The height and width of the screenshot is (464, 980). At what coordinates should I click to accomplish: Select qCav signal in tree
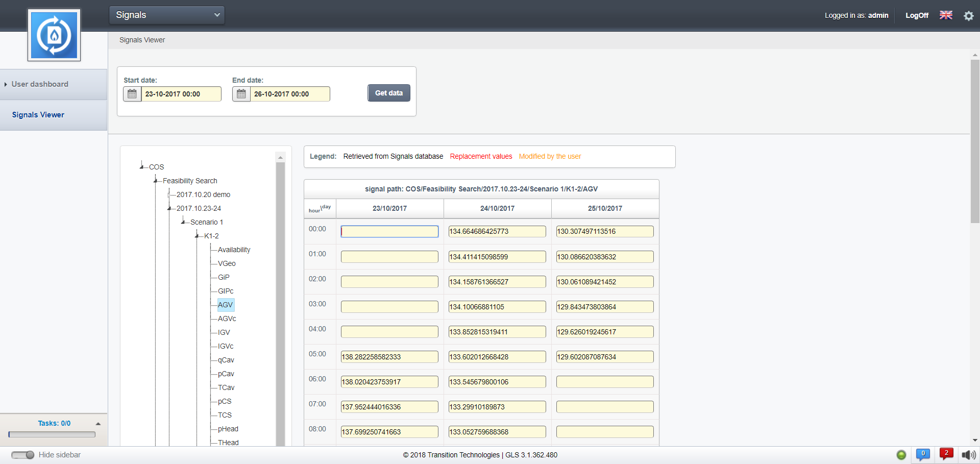click(x=226, y=360)
